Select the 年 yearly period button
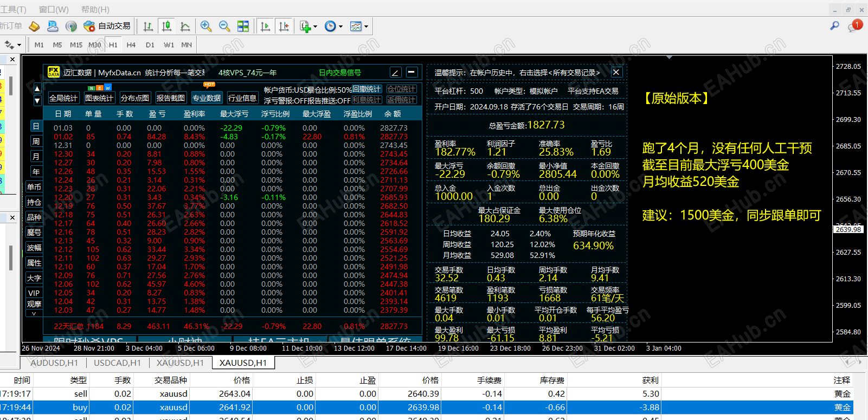This screenshot has width=868, height=420. click(36, 172)
